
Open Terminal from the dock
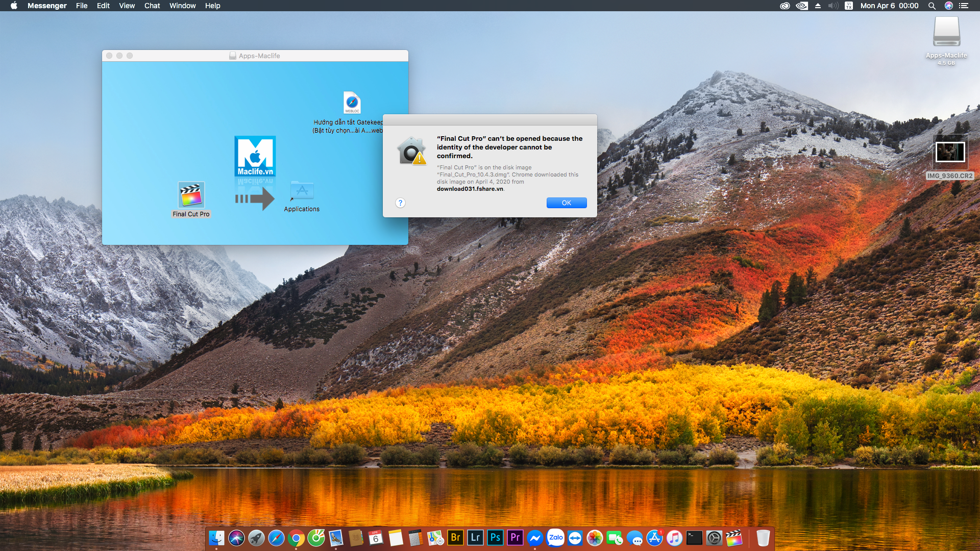click(x=694, y=538)
